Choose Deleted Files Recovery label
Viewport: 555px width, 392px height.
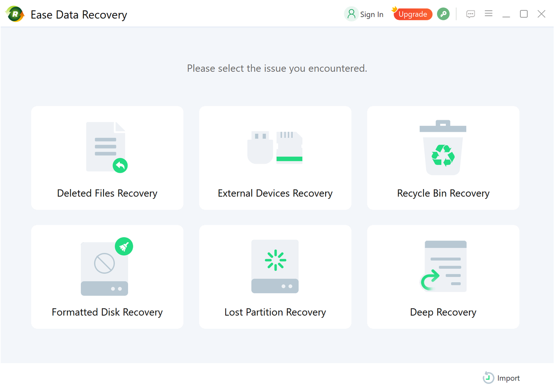pyautogui.click(x=107, y=193)
